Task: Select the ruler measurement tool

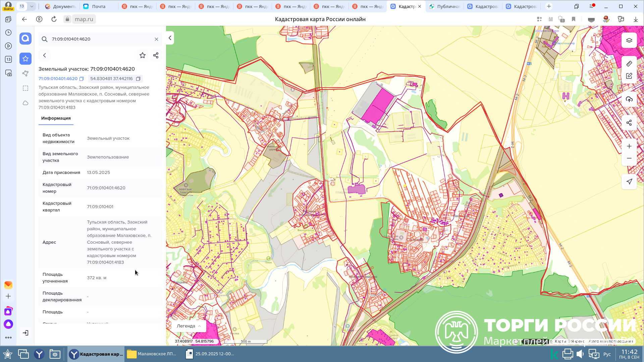Action: [x=629, y=64]
